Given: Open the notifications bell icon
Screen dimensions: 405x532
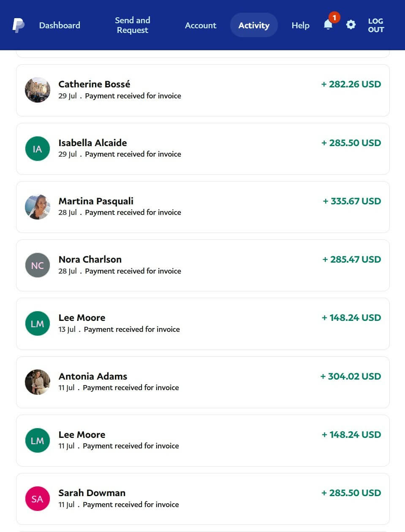Looking at the screenshot, I should click(x=328, y=25).
